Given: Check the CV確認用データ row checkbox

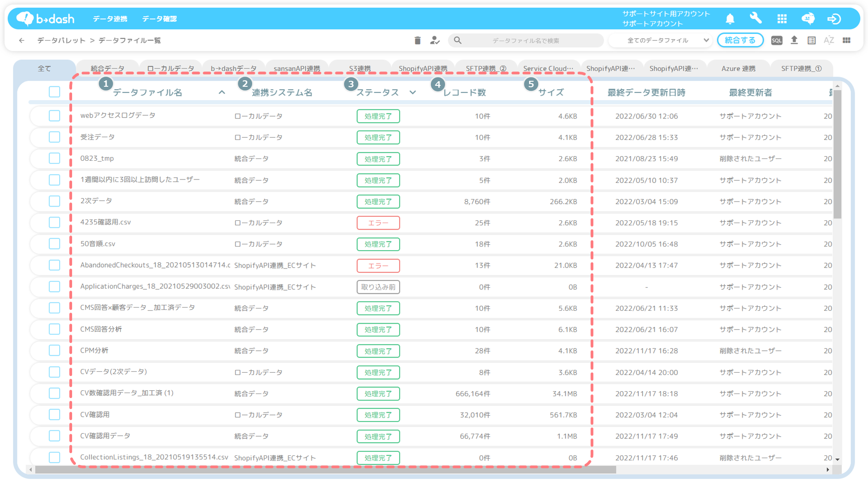Looking at the screenshot, I should tap(54, 436).
